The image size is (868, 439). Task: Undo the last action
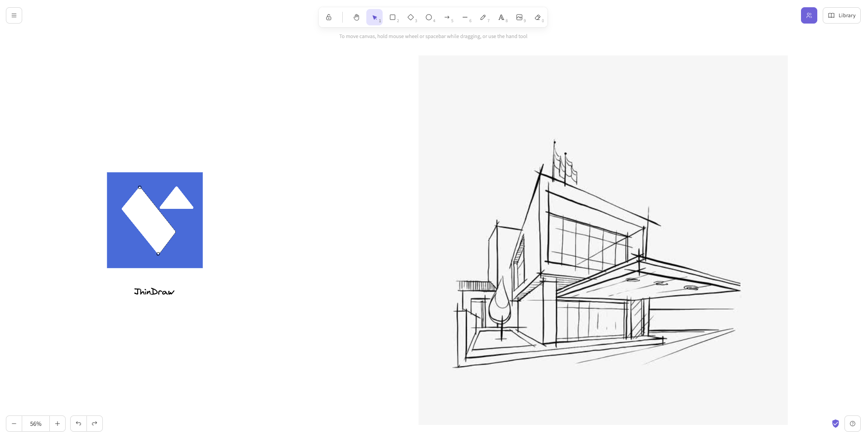click(78, 424)
